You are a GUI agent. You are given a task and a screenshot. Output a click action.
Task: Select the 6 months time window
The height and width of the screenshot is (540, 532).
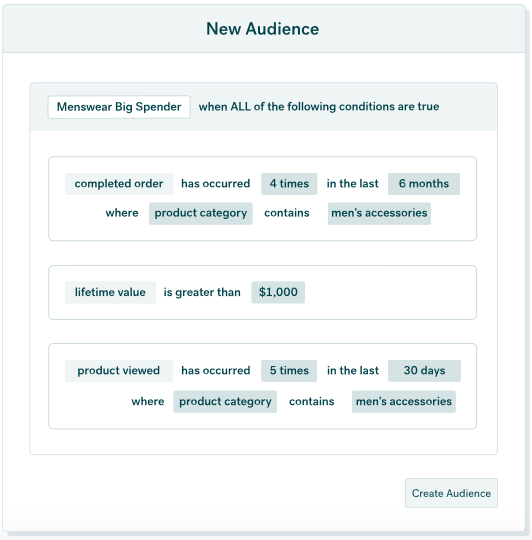[424, 184]
